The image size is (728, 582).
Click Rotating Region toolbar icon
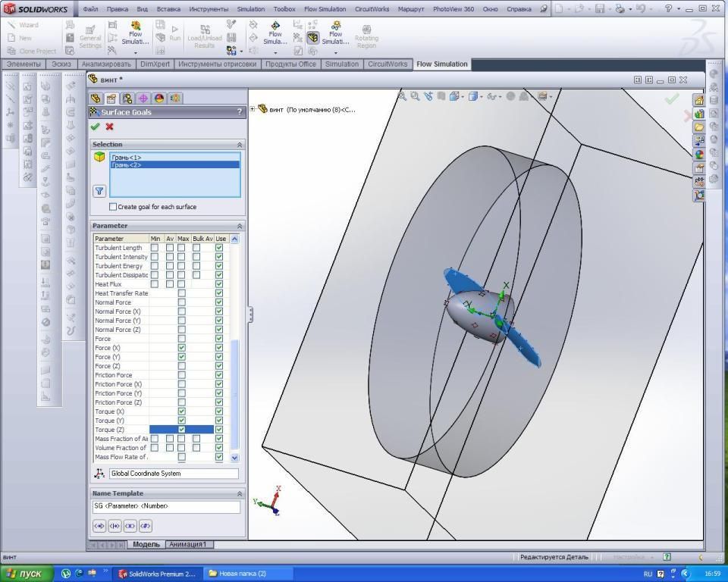click(366, 36)
